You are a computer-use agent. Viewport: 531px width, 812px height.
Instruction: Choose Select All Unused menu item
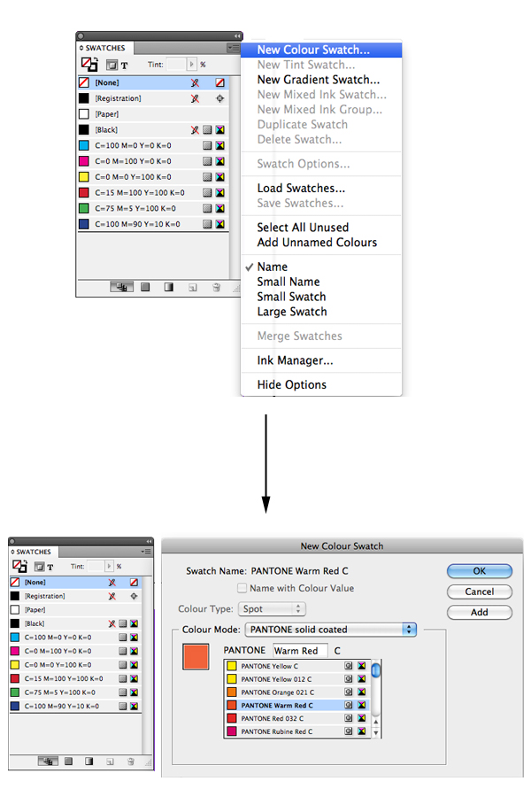pos(303,228)
